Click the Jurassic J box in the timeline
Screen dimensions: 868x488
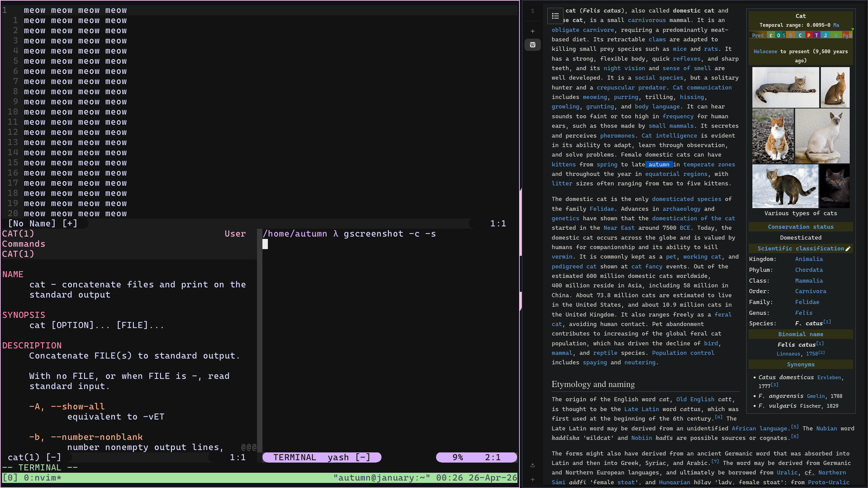click(825, 35)
